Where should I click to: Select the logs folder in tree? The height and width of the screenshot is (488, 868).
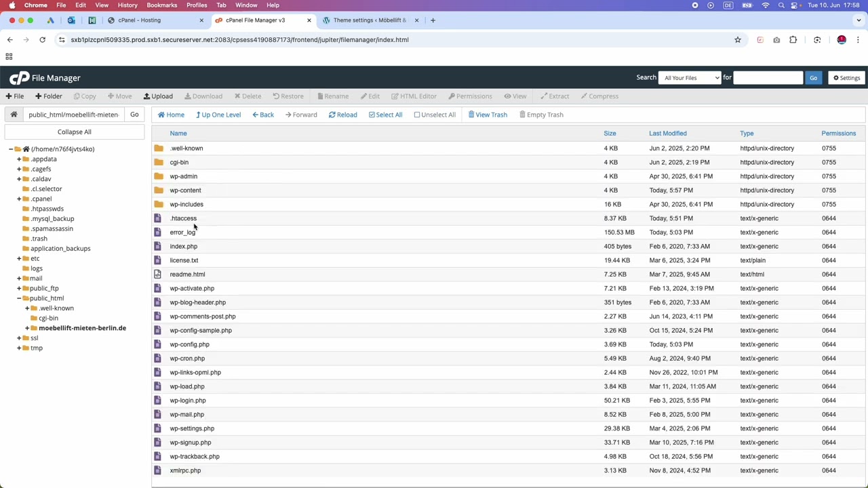37,268
